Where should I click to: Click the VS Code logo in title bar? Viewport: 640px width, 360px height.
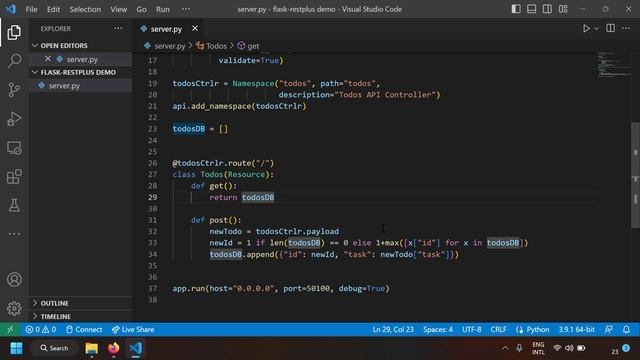click(x=11, y=9)
